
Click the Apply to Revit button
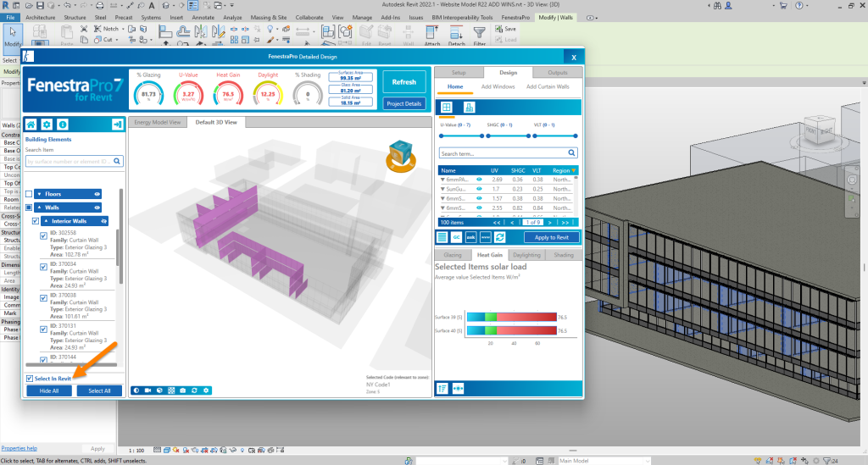coord(551,237)
